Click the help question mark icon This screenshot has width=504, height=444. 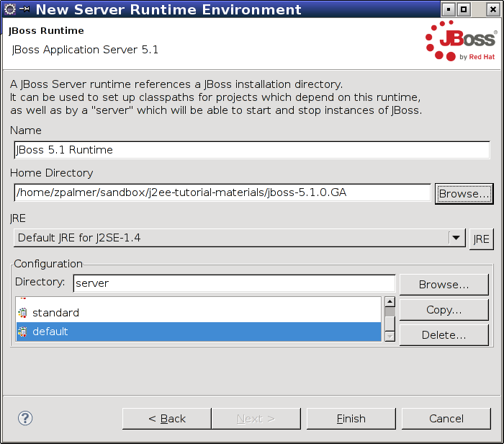click(x=25, y=418)
